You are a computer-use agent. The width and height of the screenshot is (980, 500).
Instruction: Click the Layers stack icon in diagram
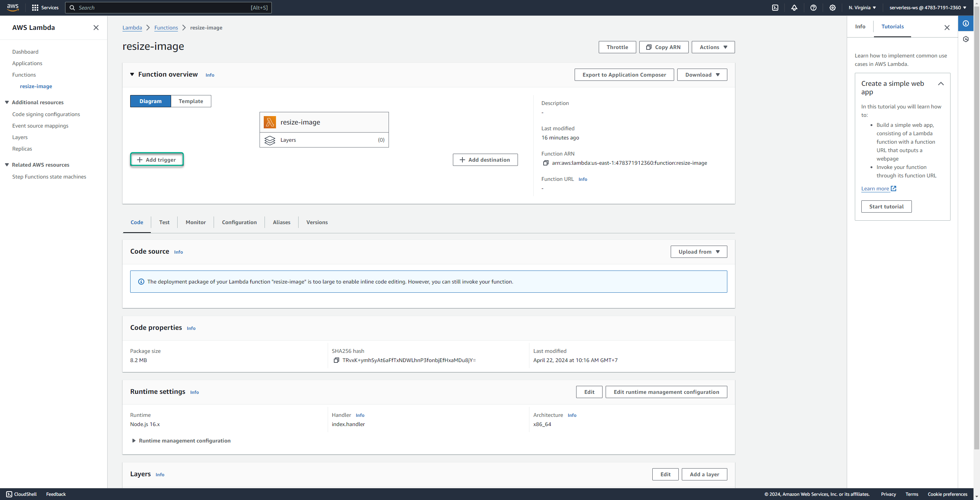pyautogui.click(x=270, y=140)
